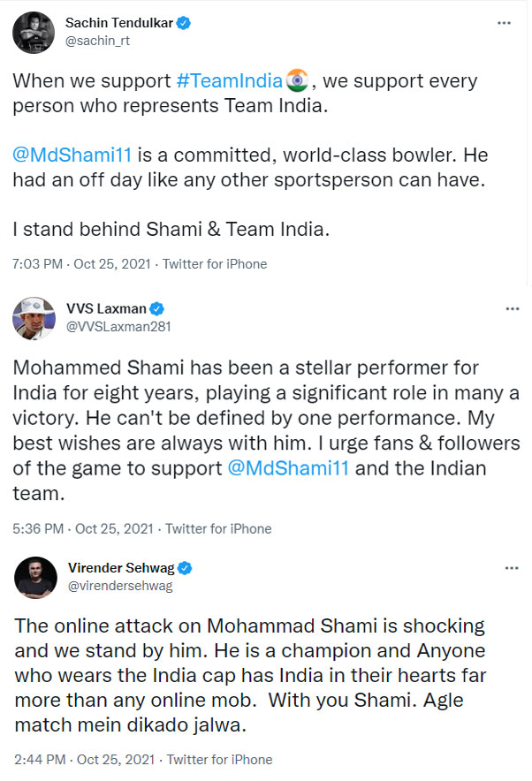This screenshot has width=532, height=781.
Task: Click the Sachin Tendulkar display name
Action: (x=116, y=22)
